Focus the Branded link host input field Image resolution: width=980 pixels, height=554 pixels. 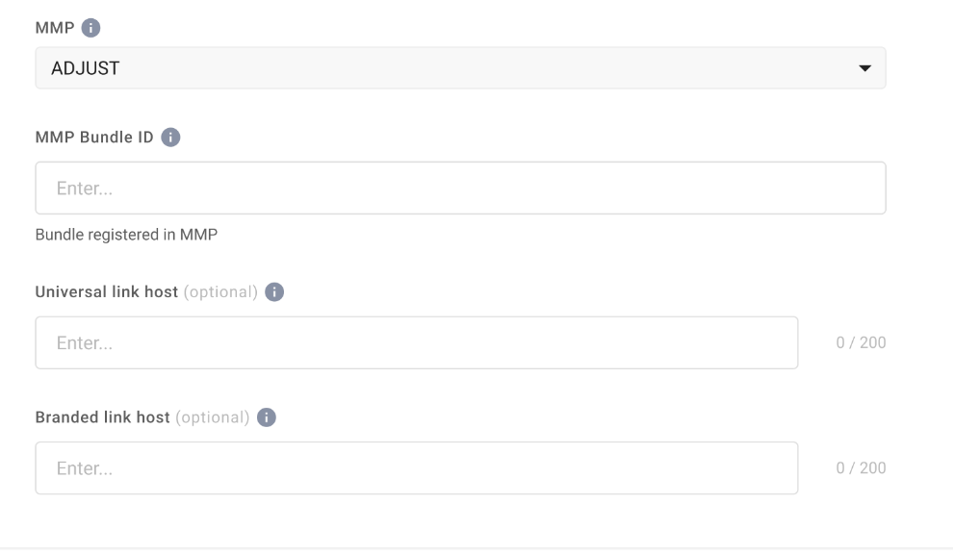416,468
